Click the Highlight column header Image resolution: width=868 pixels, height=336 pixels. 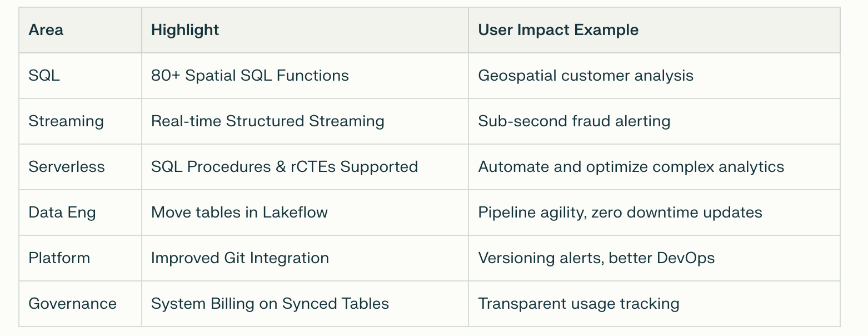pyautogui.click(x=185, y=30)
